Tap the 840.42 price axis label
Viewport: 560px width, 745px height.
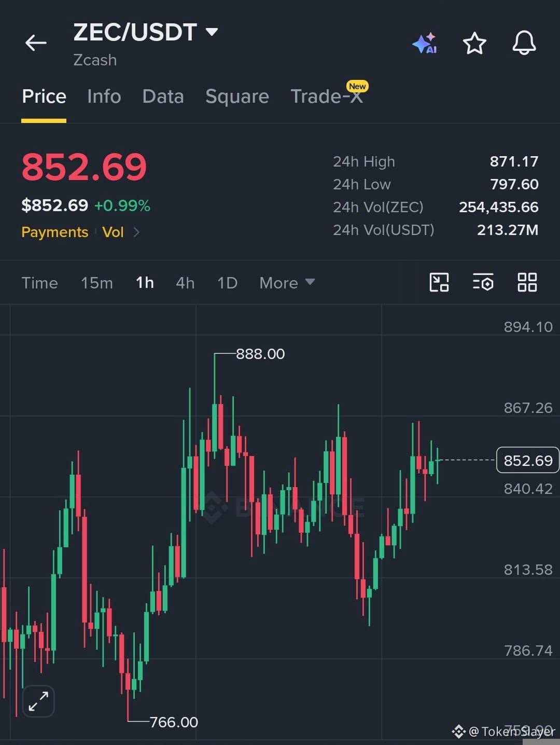pos(528,489)
